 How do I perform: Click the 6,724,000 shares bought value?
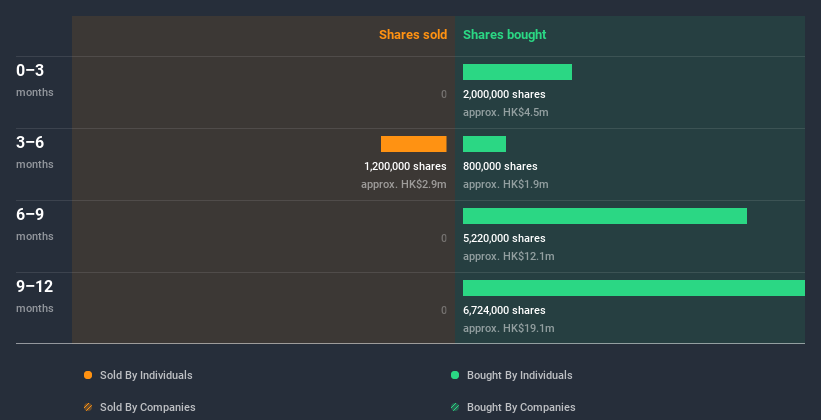[504, 311]
